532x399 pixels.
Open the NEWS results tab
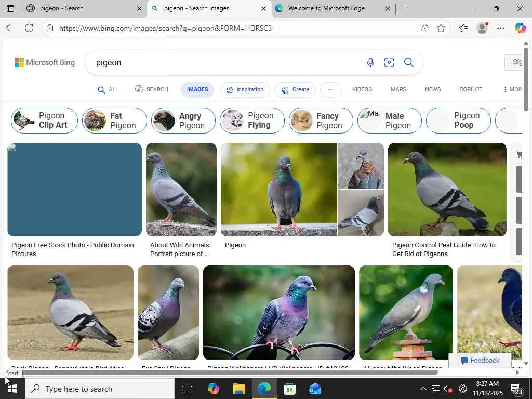click(433, 89)
